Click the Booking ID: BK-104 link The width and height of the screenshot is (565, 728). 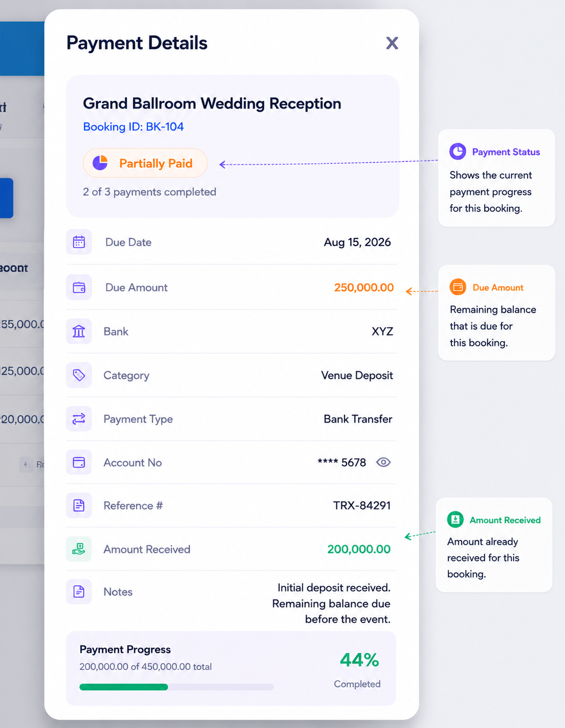coord(133,127)
